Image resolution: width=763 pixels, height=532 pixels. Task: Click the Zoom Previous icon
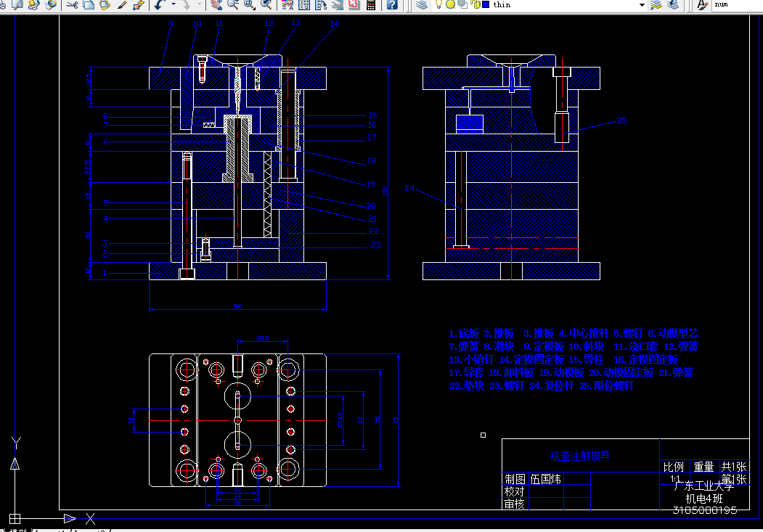tap(266, 5)
